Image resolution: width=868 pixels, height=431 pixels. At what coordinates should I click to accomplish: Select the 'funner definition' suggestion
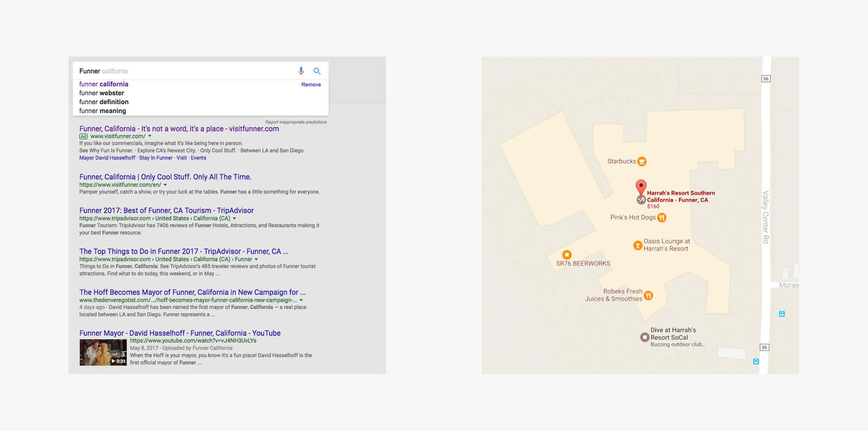pos(104,102)
